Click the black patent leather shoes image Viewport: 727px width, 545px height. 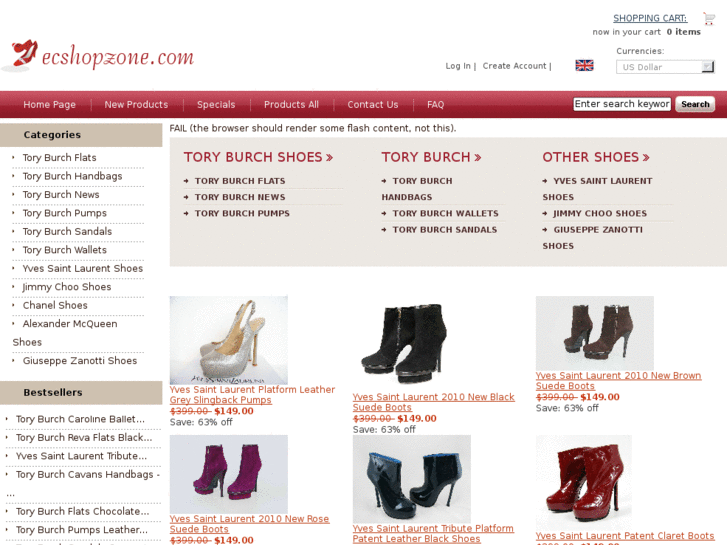tap(412, 479)
